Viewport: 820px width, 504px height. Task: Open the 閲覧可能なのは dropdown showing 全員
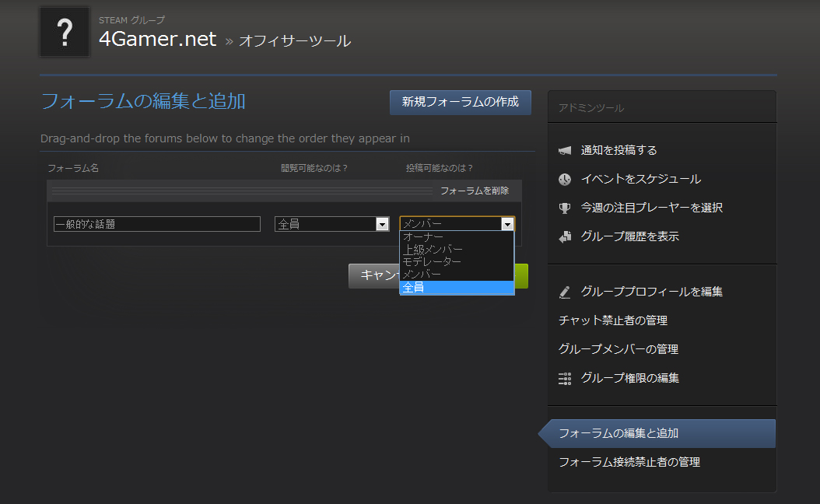click(x=331, y=224)
